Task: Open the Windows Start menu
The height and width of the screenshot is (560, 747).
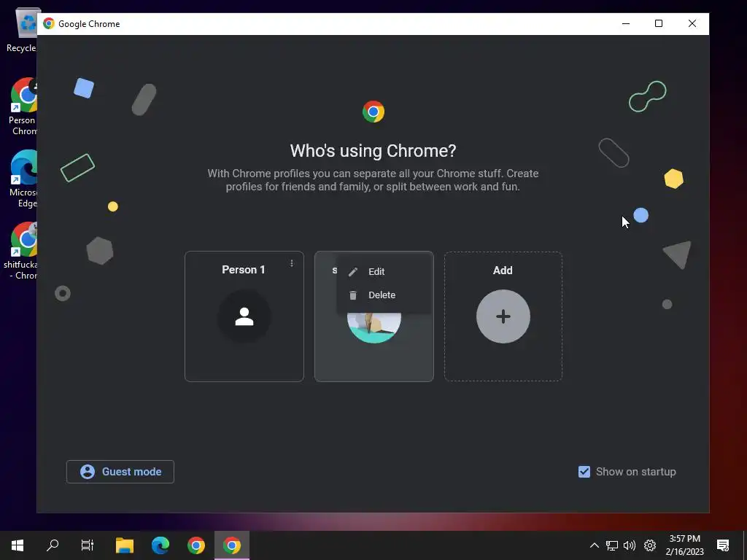Action: (x=18, y=545)
